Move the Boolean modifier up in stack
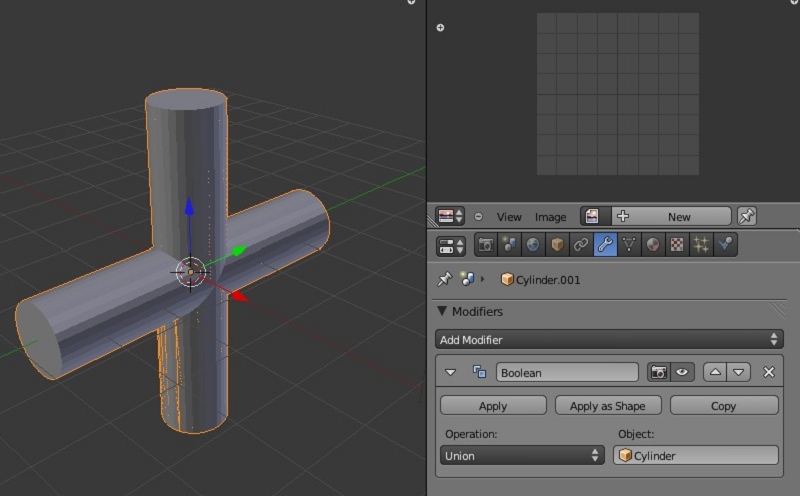 tap(715, 372)
